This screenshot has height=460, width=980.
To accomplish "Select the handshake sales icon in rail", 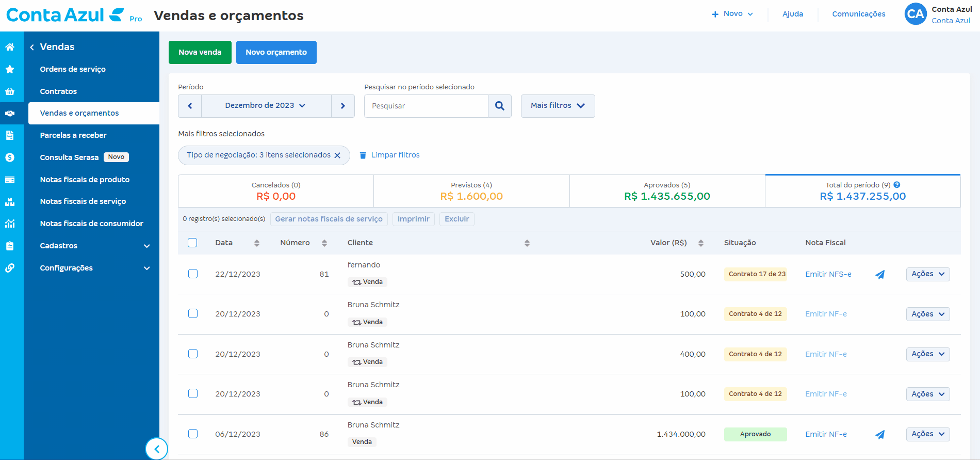I will pyautogui.click(x=10, y=114).
